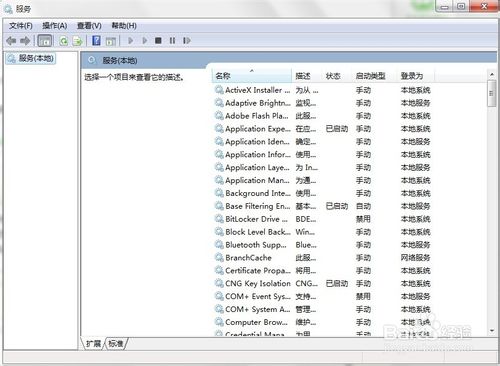Click the Forward arrow toolbar icon
The width and height of the screenshot is (500, 366).
click(x=25, y=41)
